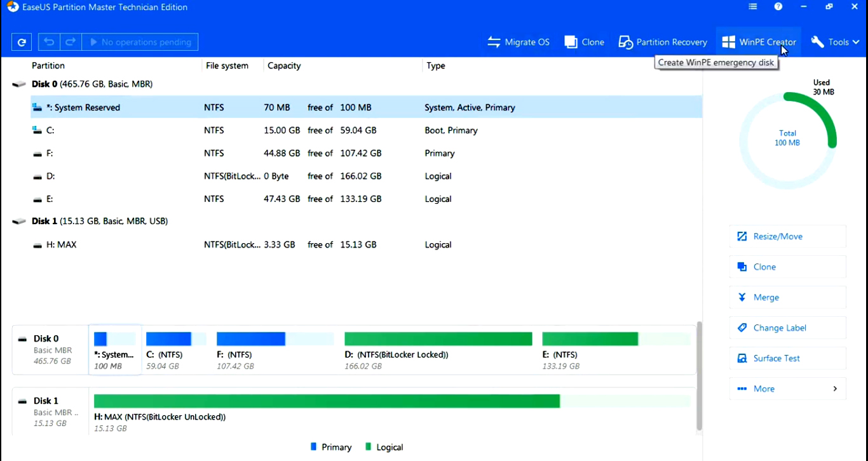Click the Merge arrows icon
Image resolution: width=868 pixels, height=461 pixels.
[x=742, y=297]
